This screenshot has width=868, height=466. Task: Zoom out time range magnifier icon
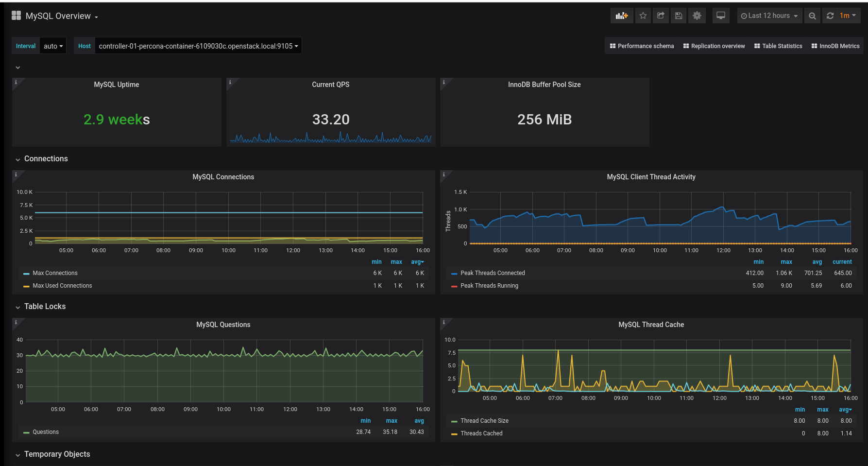812,16
